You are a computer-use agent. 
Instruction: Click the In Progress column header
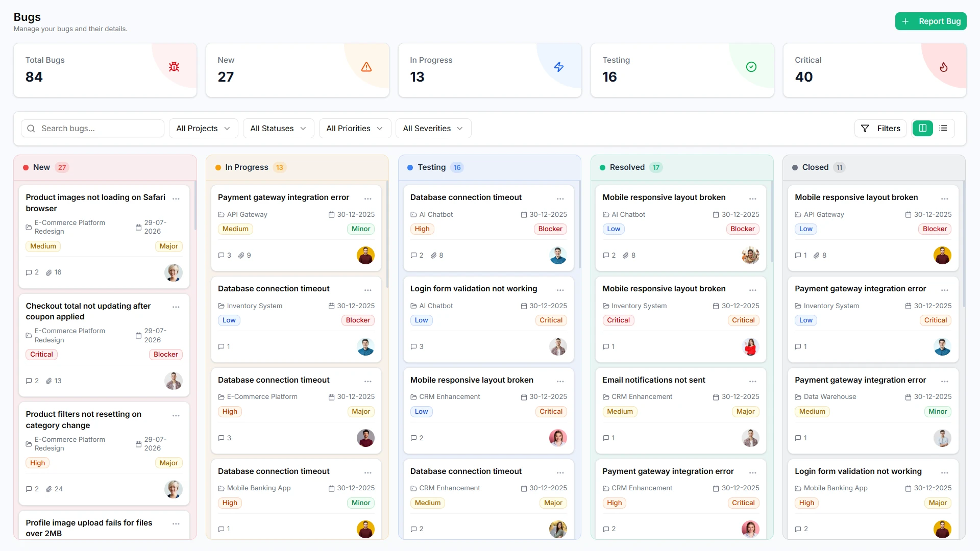(x=297, y=167)
